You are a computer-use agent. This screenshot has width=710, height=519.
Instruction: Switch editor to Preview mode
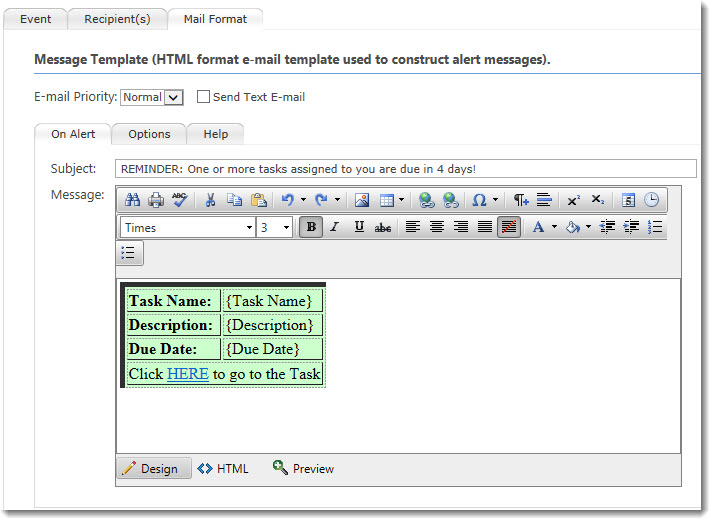303,468
